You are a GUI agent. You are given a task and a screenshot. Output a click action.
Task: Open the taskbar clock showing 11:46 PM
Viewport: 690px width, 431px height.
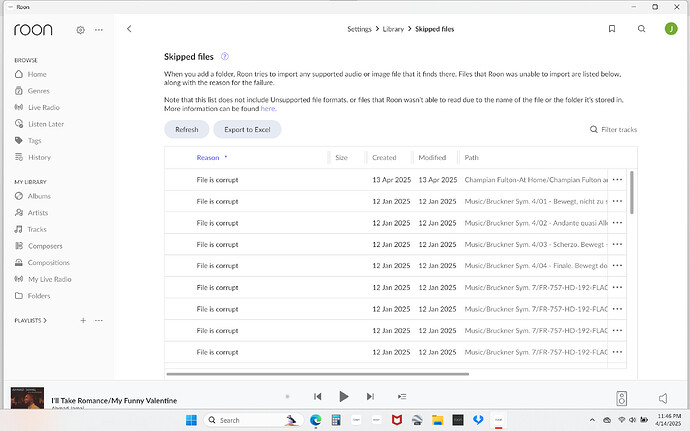coord(669,420)
